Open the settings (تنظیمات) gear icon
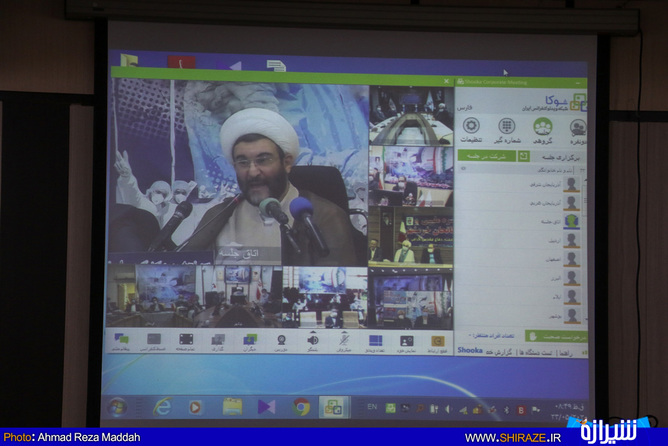Screen dimensions: 668x446 point(471,126)
